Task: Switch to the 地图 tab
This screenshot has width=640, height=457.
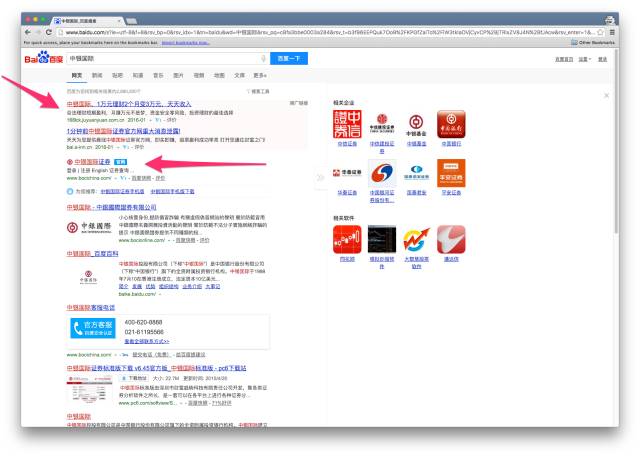Action: coord(219,75)
